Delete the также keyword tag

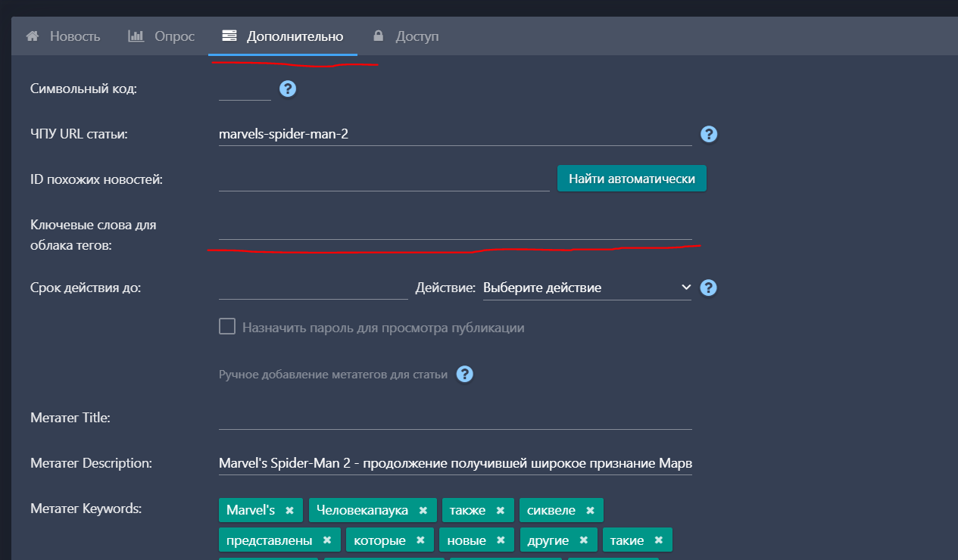(x=500, y=510)
